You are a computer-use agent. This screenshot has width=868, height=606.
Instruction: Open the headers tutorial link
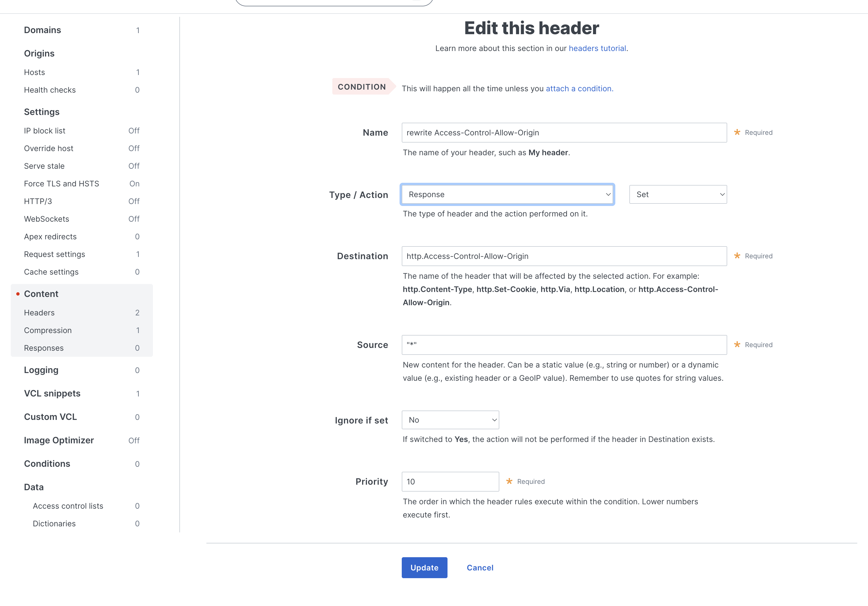tap(597, 49)
